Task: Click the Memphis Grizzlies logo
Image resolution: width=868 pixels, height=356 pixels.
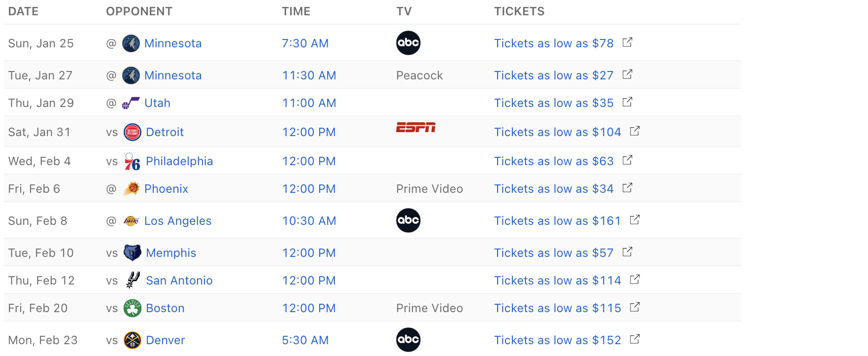Action: [x=133, y=253]
